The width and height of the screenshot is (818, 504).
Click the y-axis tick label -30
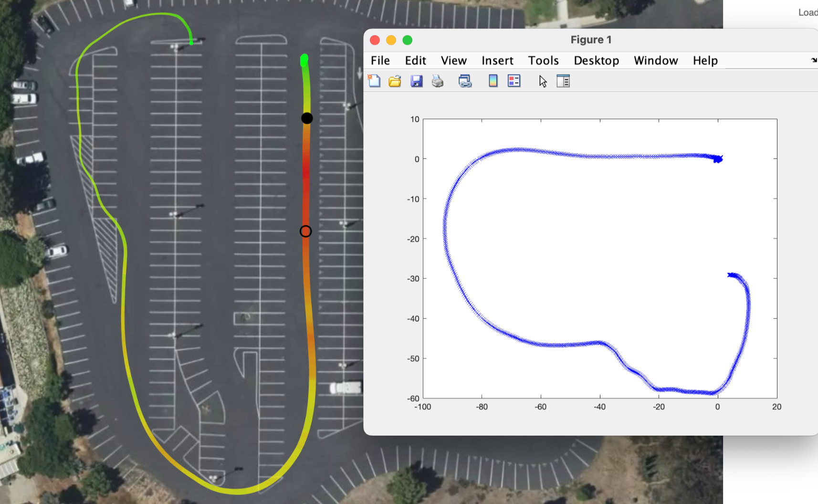coord(413,278)
